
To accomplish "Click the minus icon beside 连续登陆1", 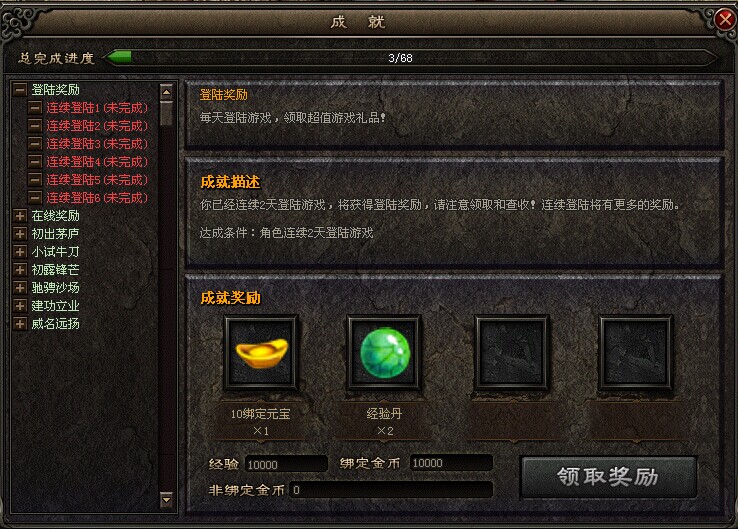I will pos(34,108).
